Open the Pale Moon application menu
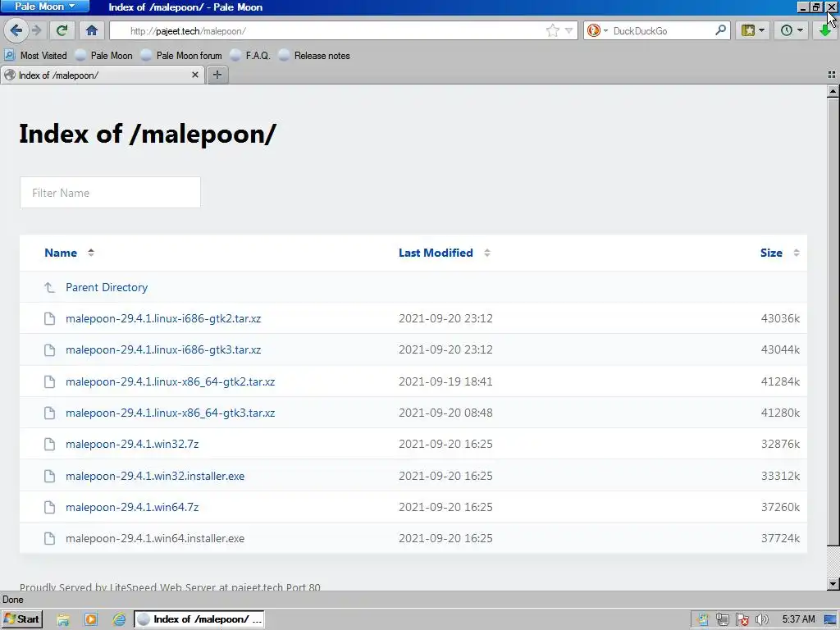Viewport: 840px width, 630px height. pyautogui.click(x=44, y=7)
